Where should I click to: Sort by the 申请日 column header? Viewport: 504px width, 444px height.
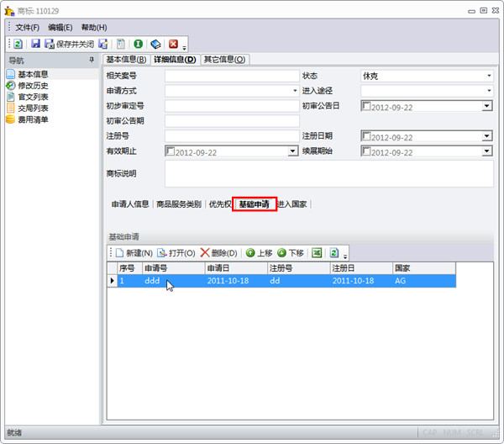[x=236, y=268]
